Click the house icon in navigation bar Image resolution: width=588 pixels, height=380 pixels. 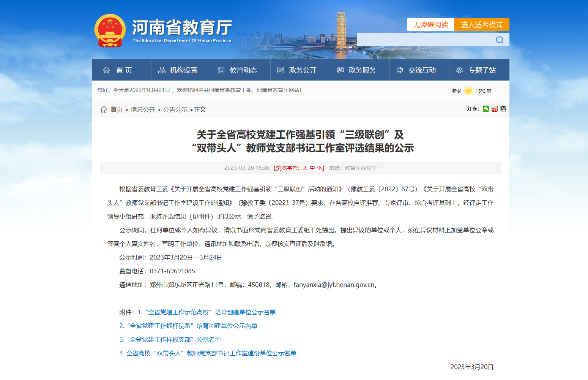pos(107,70)
